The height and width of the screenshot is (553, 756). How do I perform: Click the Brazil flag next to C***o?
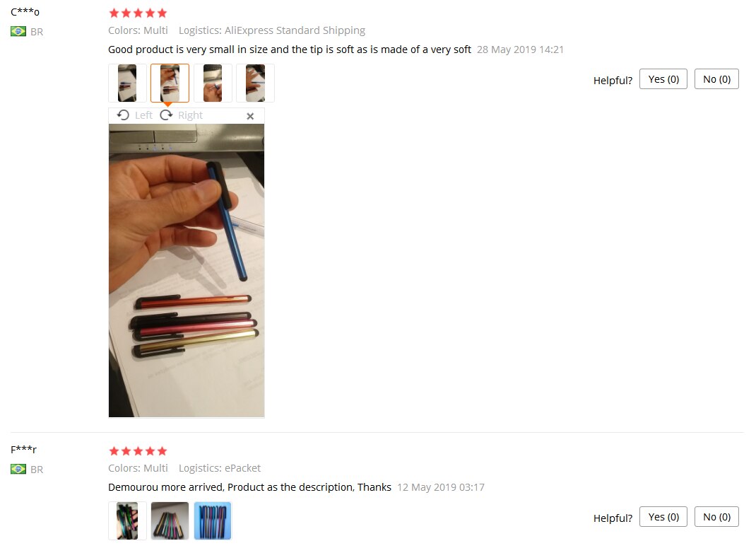coord(18,31)
